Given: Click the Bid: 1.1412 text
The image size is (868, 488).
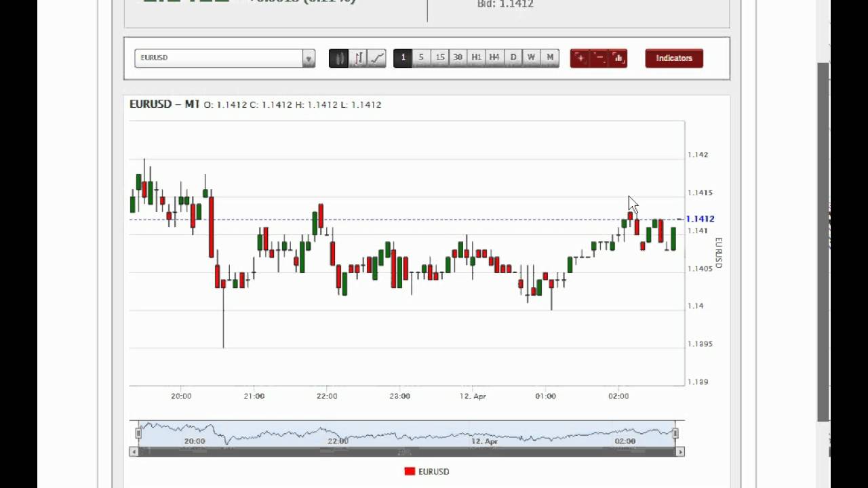Looking at the screenshot, I should click(505, 4).
